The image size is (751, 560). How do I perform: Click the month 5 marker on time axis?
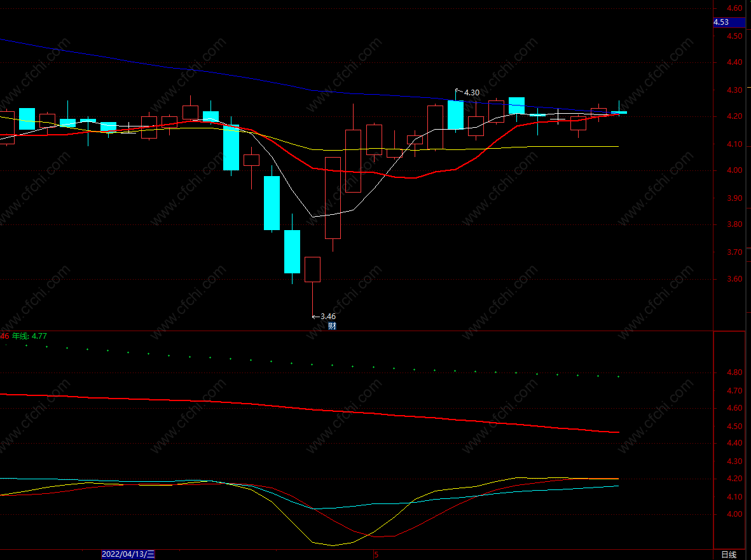coord(376,555)
